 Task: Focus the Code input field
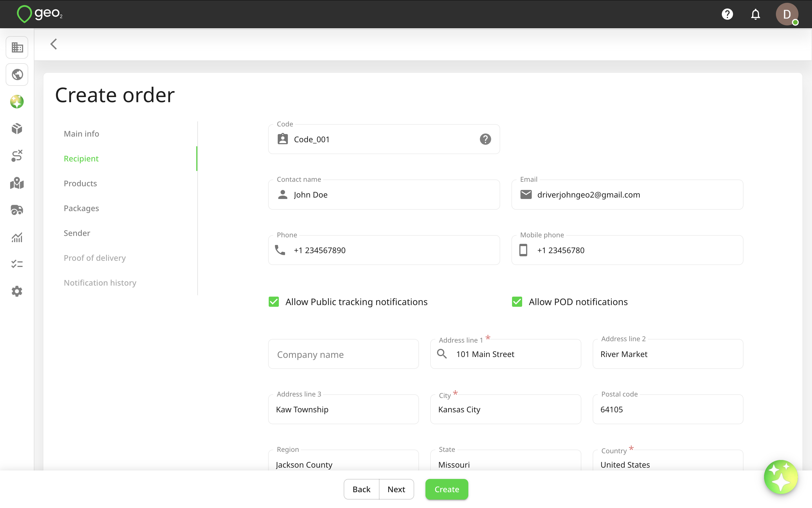pyautogui.click(x=384, y=139)
